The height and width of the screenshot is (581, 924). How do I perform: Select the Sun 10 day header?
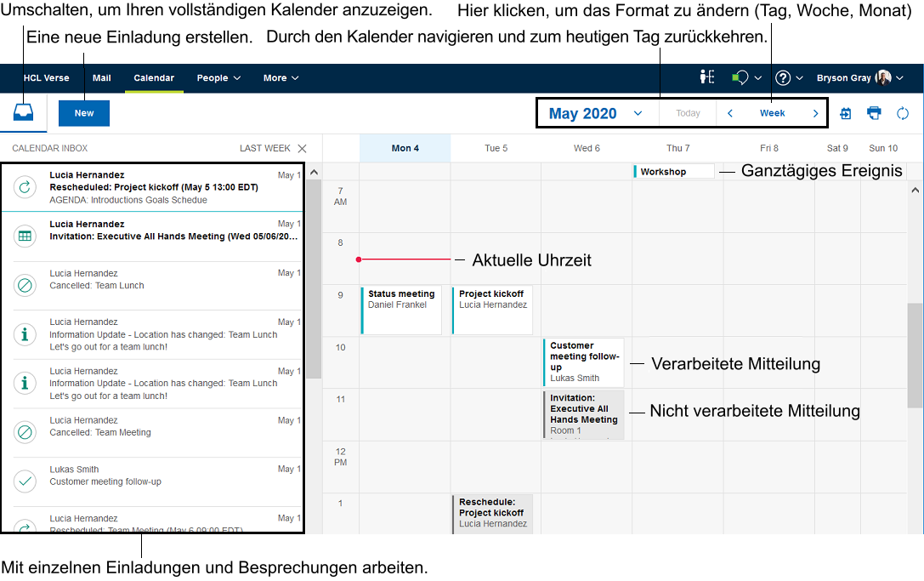pos(883,149)
